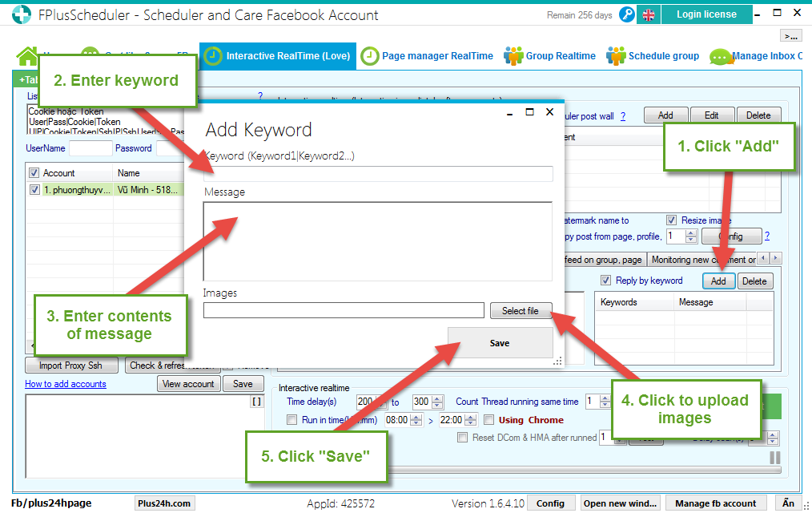Switch language using the UK flag icon
The image size is (812, 513).
(x=649, y=15)
